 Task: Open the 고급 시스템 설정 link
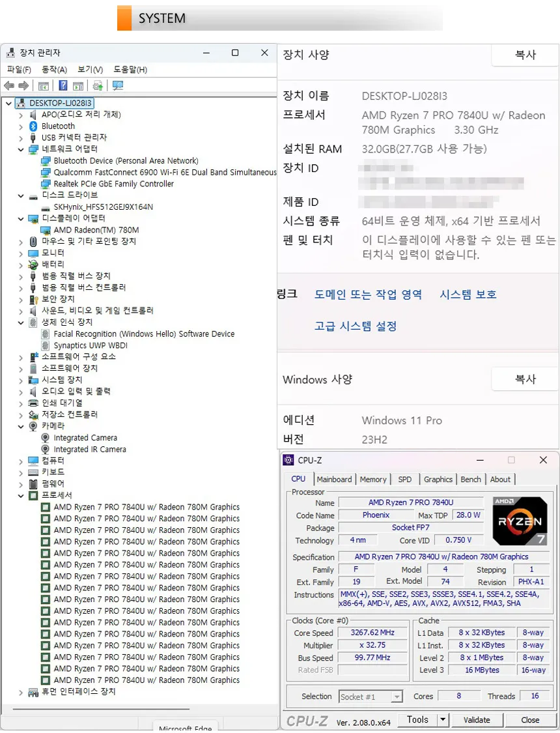[356, 326]
